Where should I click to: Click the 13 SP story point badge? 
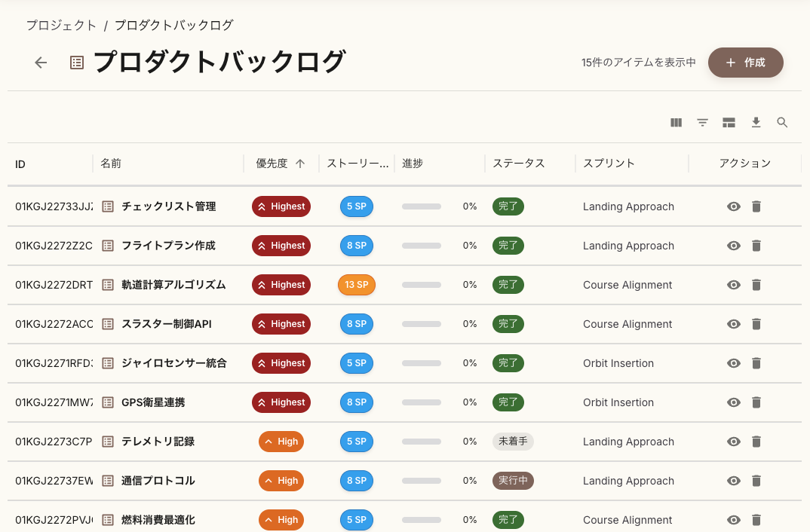(x=356, y=284)
